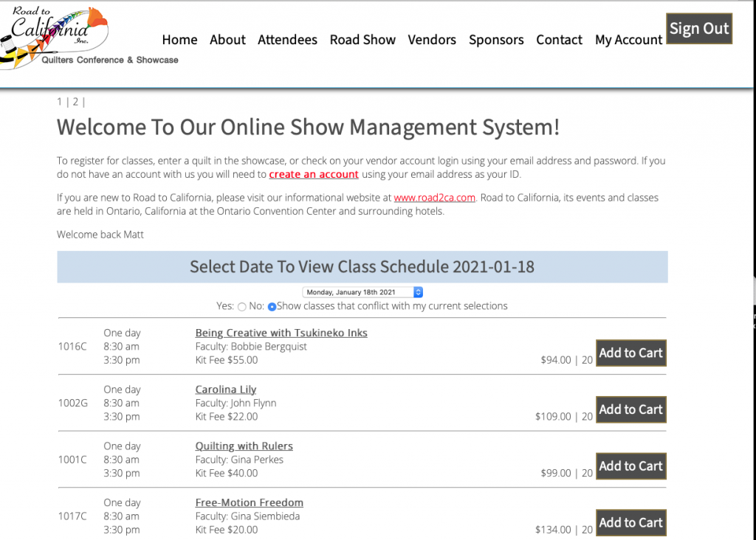Click page number 2 above the heading
This screenshot has width=756, height=540.
point(76,102)
